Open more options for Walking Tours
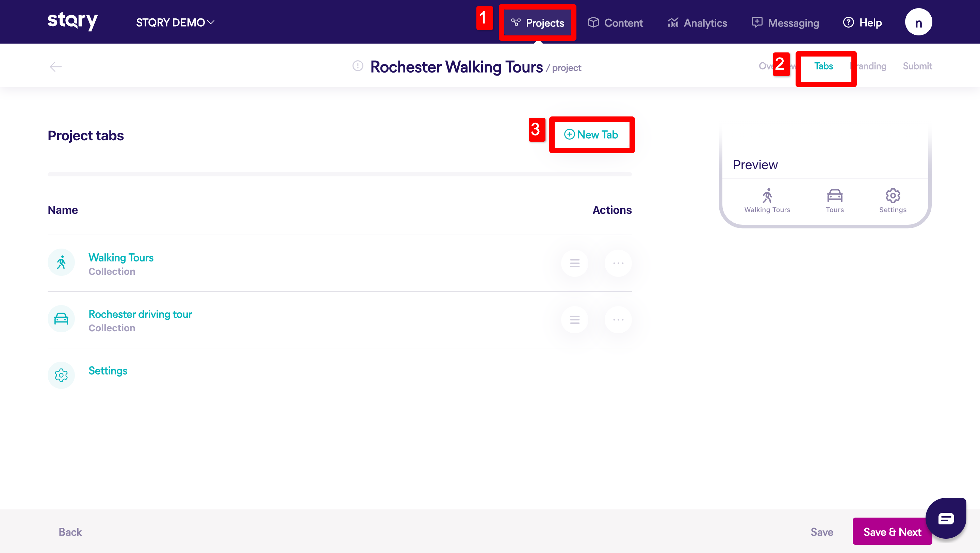Viewport: 980px width, 553px height. tap(618, 263)
